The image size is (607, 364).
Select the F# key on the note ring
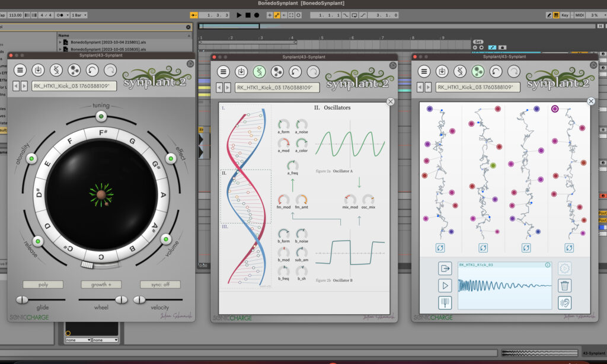[101, 132]
